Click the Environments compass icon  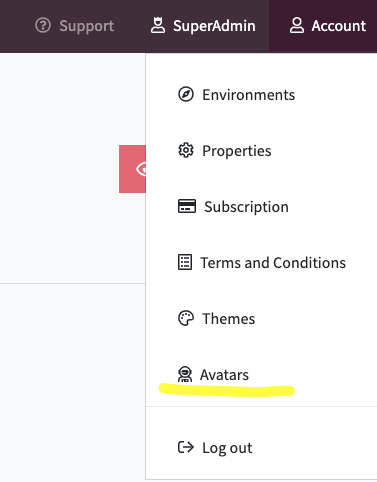(x=186, y=94)
